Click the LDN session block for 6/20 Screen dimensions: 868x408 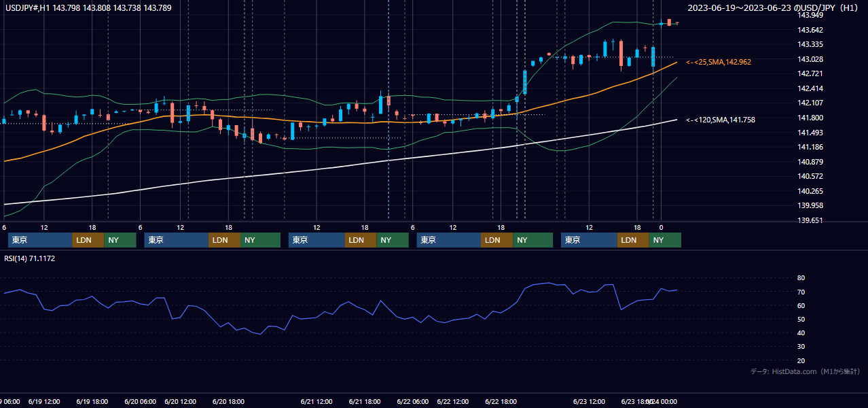point(224,240)
